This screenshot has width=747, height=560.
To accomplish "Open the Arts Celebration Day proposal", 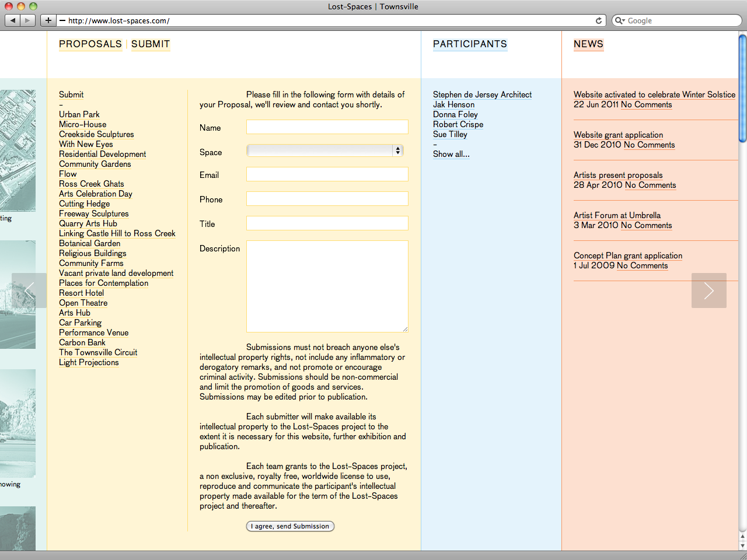I will [96, 194].
